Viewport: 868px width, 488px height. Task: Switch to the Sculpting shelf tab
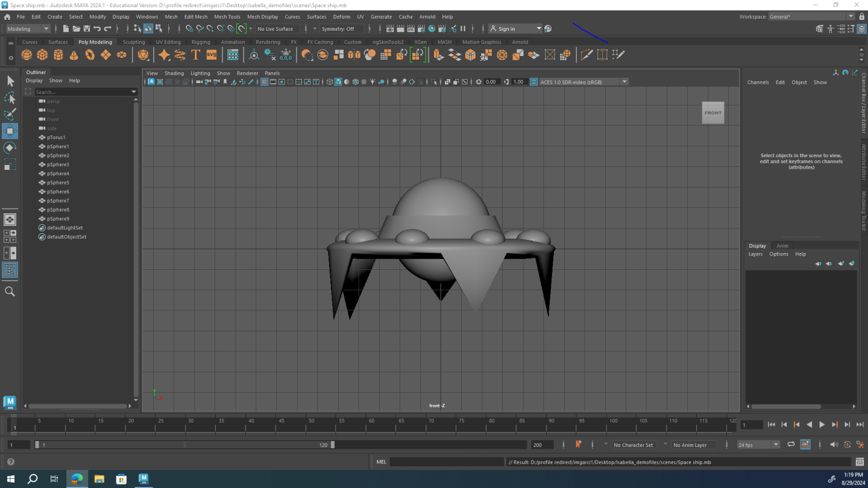click(x=134, y=42)
